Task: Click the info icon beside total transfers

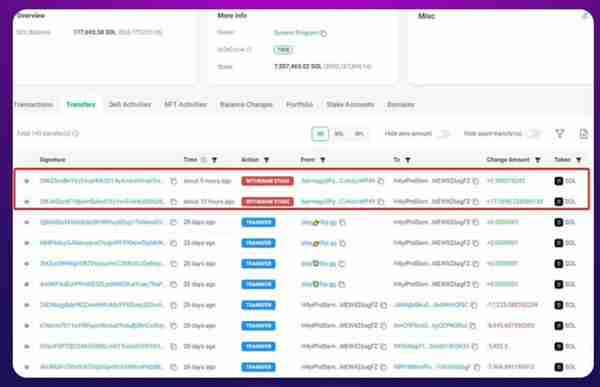Action: coord(76,133)
